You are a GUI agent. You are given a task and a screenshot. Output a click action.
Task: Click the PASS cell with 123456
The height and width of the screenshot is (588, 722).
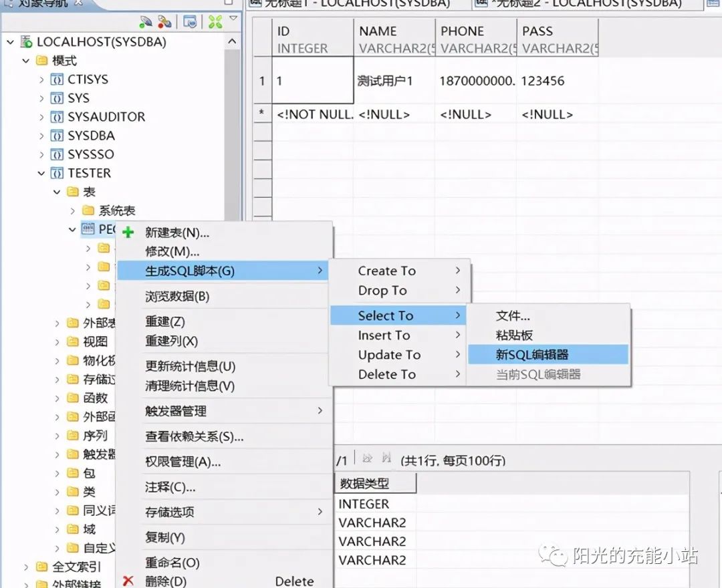(558, 81)
